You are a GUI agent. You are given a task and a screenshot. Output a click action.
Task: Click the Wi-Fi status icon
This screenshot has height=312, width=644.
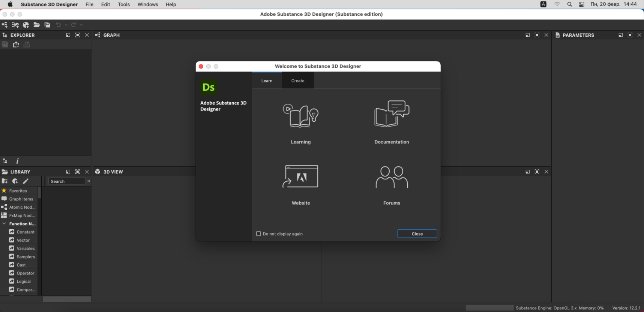click(x=557, y=4)
